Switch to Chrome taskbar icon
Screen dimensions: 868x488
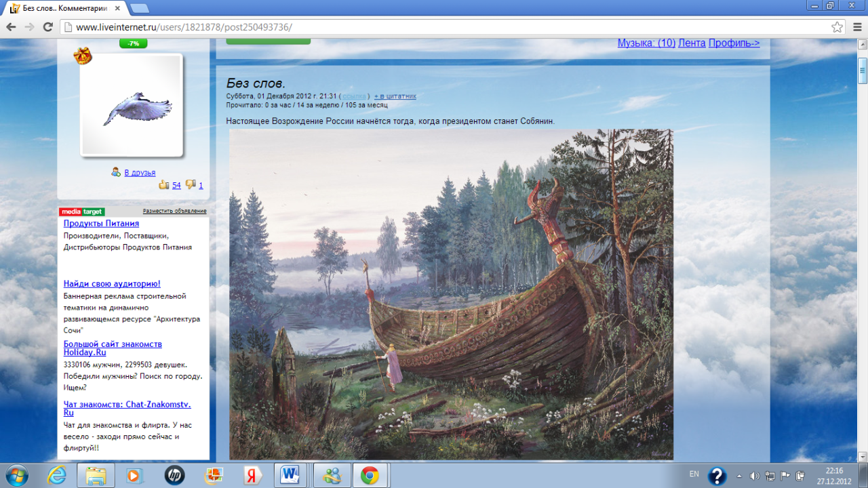tap(370, 476)
